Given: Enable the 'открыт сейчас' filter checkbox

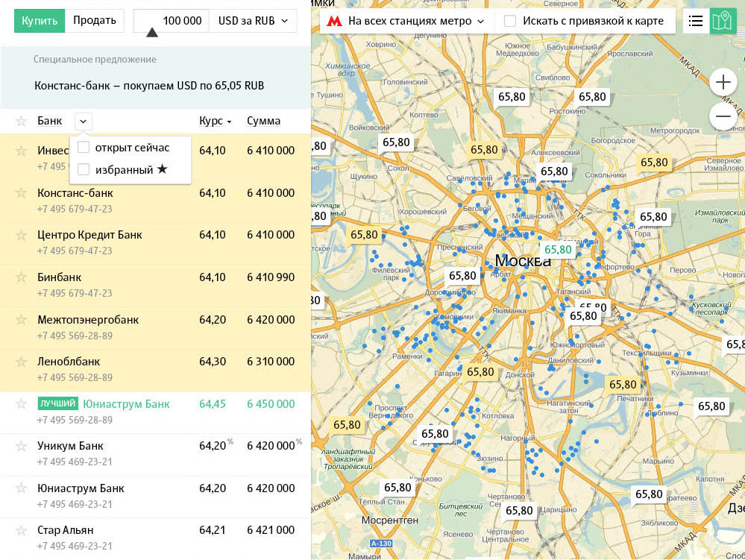Looking at the screenshot, I should [x=84, y=148].
